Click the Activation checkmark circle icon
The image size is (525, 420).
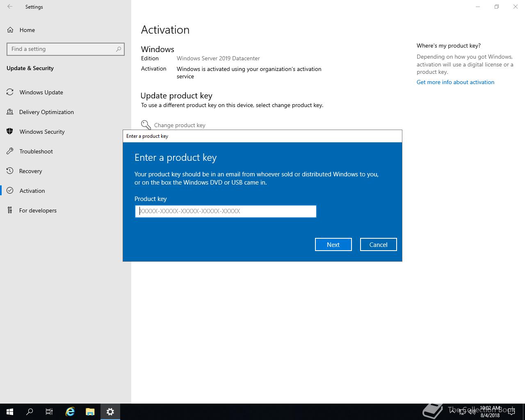(x=10, y=191)
